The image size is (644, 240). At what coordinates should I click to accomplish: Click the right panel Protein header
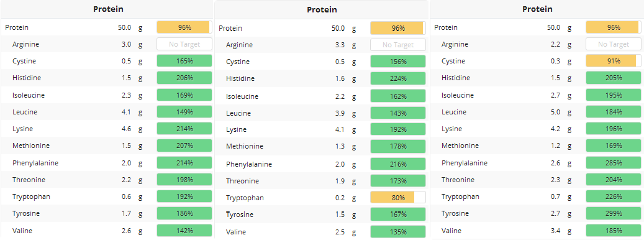pos(537,9)
